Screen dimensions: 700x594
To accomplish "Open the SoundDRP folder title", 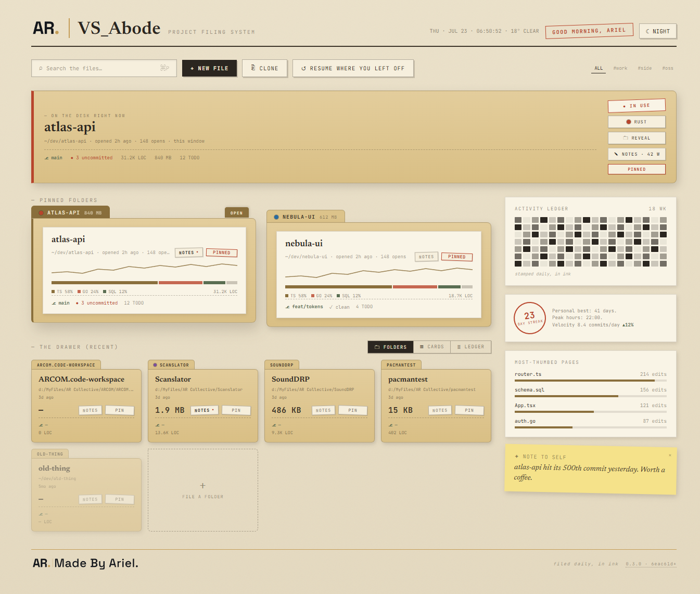I will (x=290, y=379).
